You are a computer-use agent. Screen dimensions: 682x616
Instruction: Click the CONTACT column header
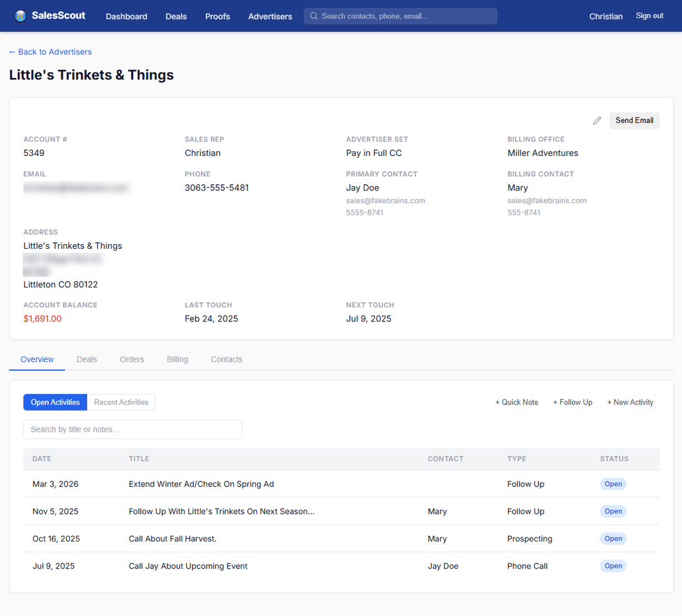point(445,459)
